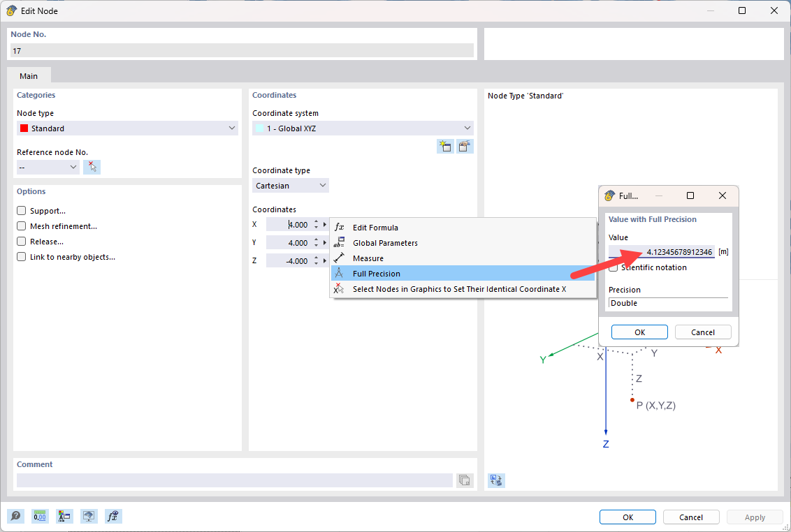This screenshot has height=532, width=791.
Task: Click the pick reference node icon
Action: [92, 167]
